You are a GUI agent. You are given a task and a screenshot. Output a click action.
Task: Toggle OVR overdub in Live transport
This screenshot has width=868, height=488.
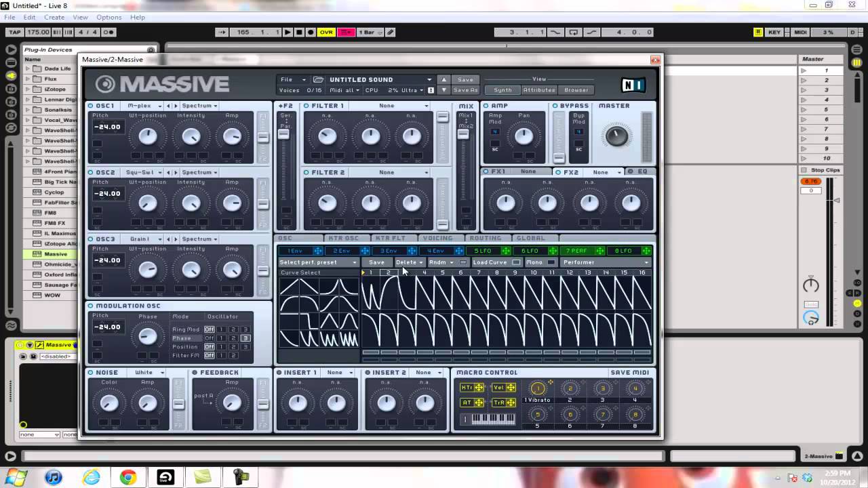[327, 32]
